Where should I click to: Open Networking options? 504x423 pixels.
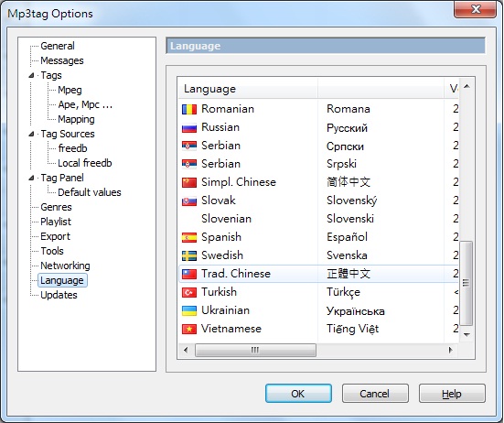65,266
